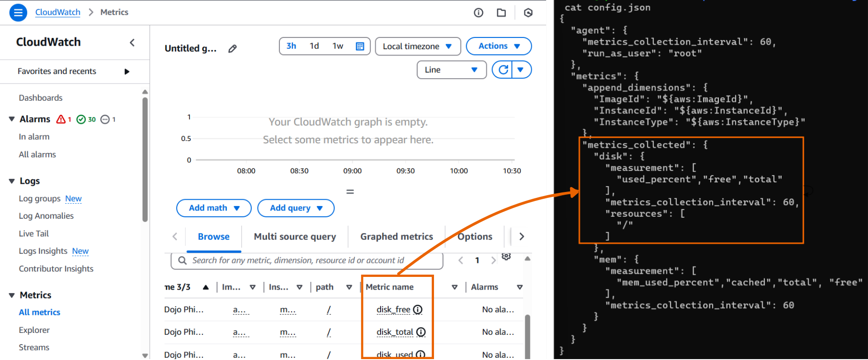
Task: Open Live Tail navigation link
Action: tap(34, 234)
